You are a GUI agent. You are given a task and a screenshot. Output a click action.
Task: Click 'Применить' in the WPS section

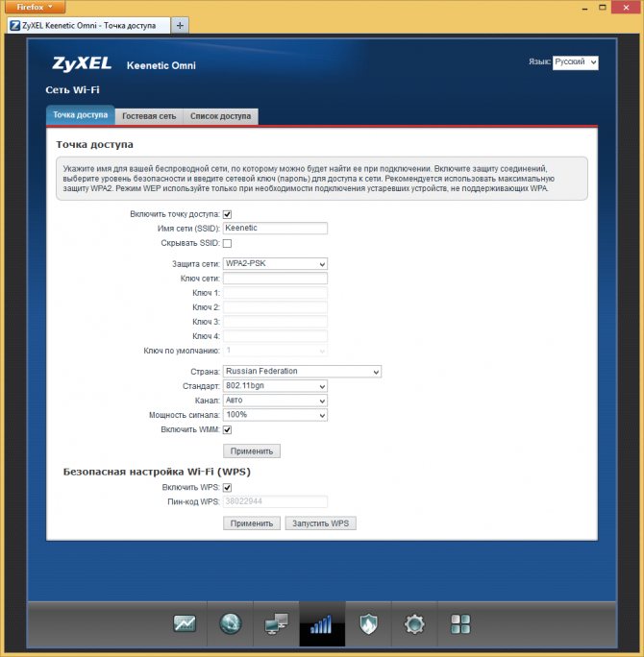(x=252, y=523)
